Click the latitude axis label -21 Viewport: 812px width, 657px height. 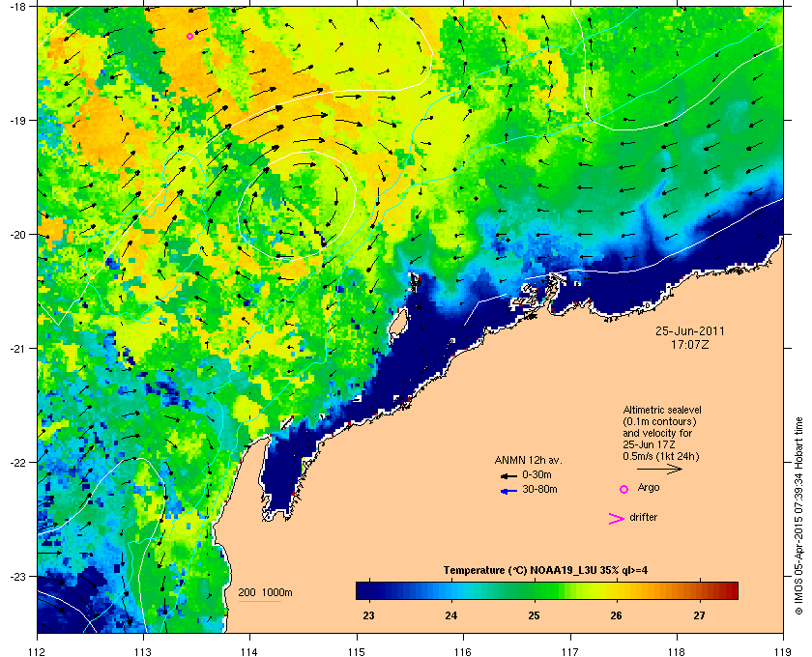(x=17, y=348)
